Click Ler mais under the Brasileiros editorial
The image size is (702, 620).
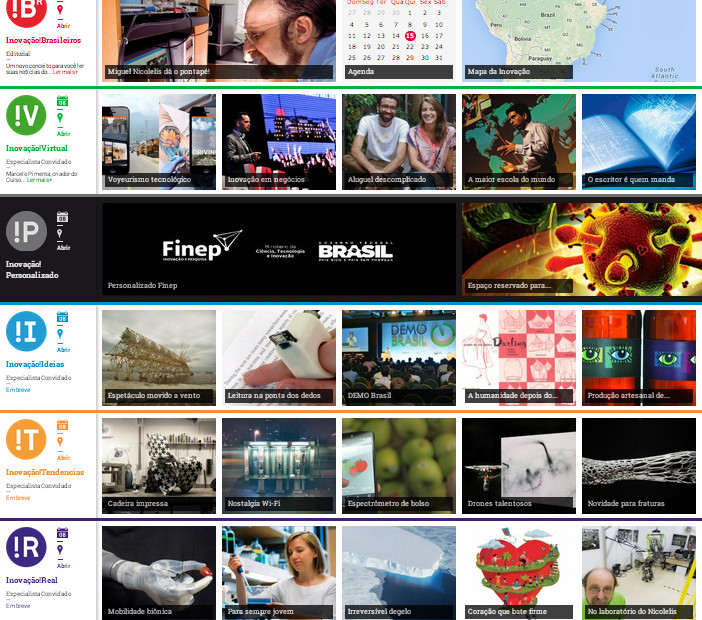(65, 72)
